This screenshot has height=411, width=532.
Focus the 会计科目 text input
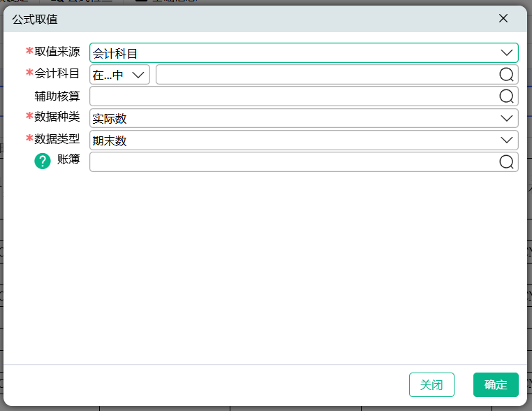point(325,75)
